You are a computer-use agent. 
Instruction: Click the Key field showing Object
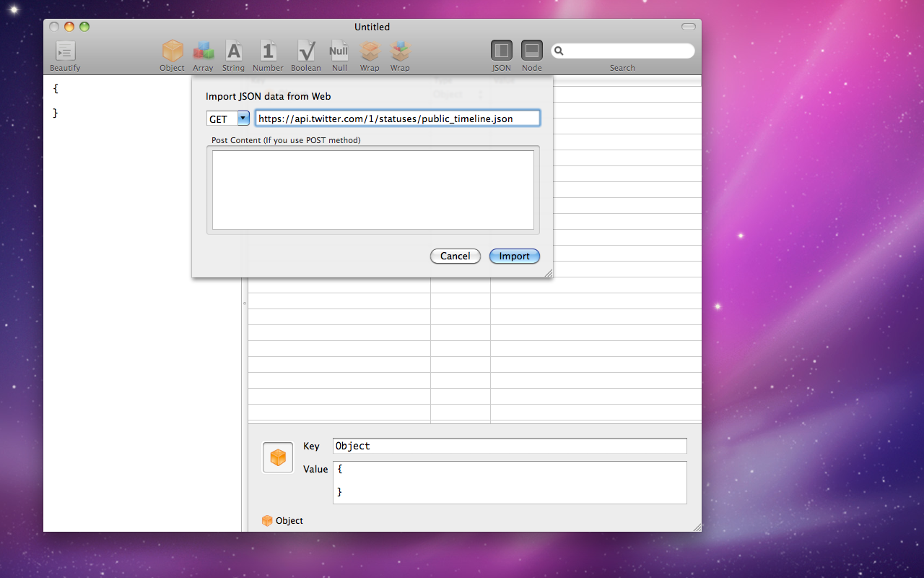pos(509,446)
